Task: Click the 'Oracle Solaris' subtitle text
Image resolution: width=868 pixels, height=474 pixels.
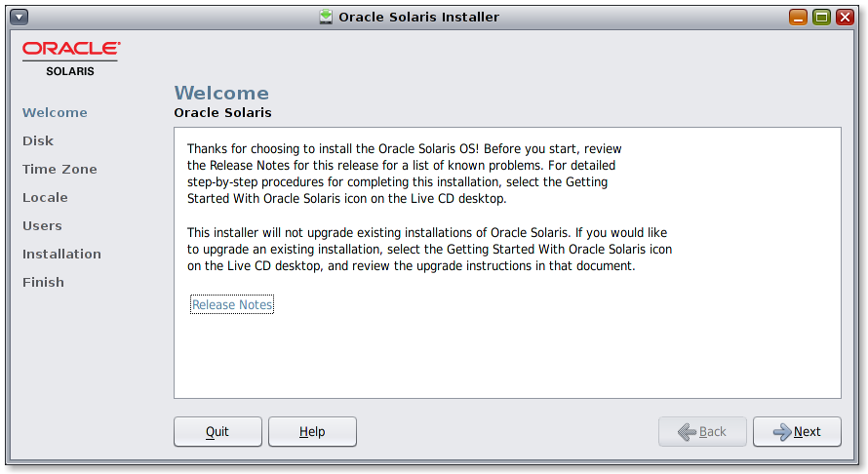Action: (222, 112)
